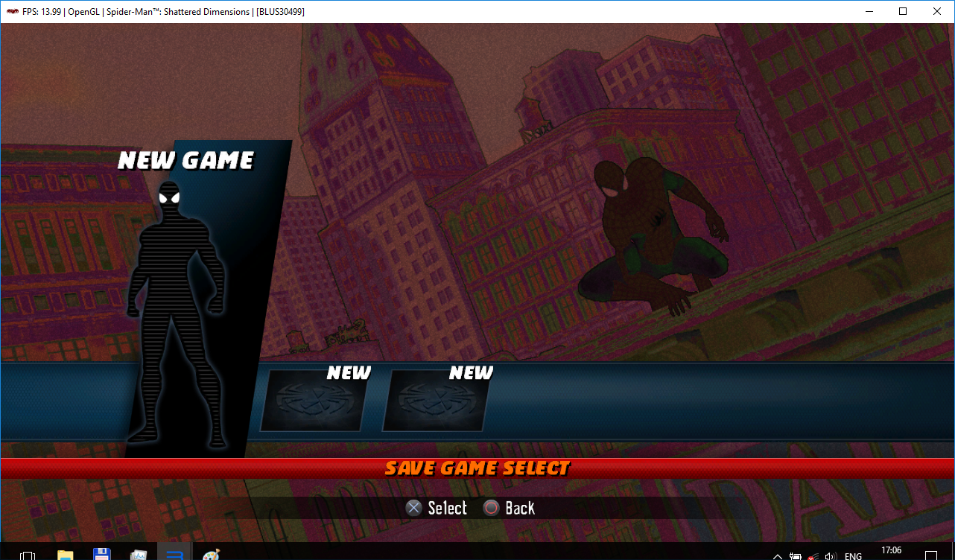The image size is (955, 560).
Task: Click the circle button icon beside Back
Action: pyautogui.click(x=491, y=508)
